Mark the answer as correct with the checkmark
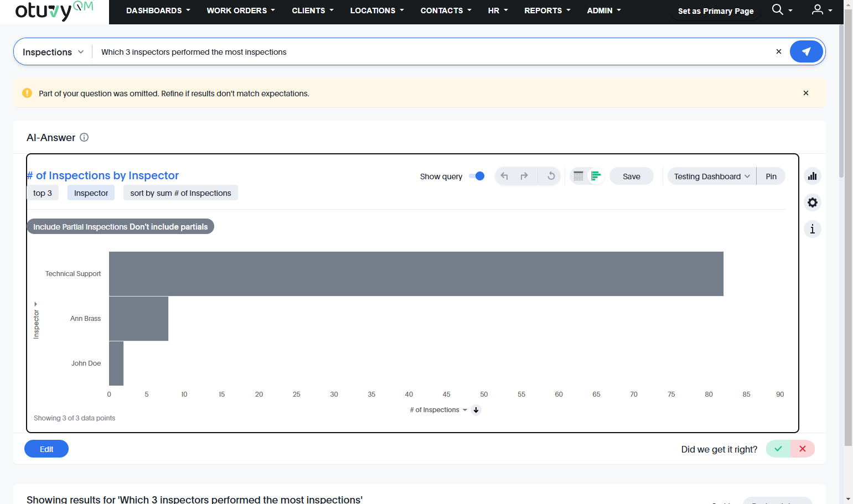This screenshot has height=504, width=853. [x=778, y=449]
